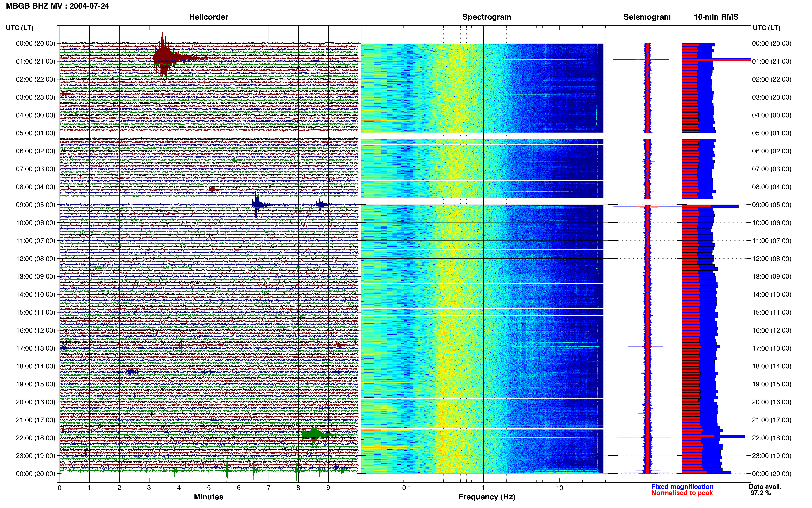812x508 pixels.
Task: Click the left '09:00 (05:00)' time label
Action: point(35,205)
